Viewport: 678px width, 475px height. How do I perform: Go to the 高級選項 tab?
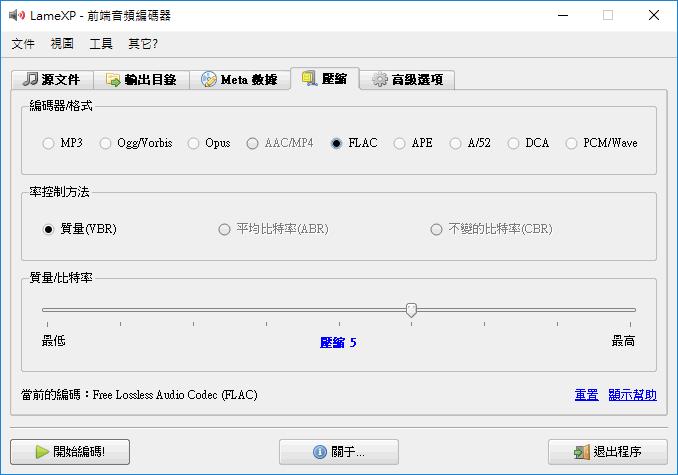(x=407, y=80)
